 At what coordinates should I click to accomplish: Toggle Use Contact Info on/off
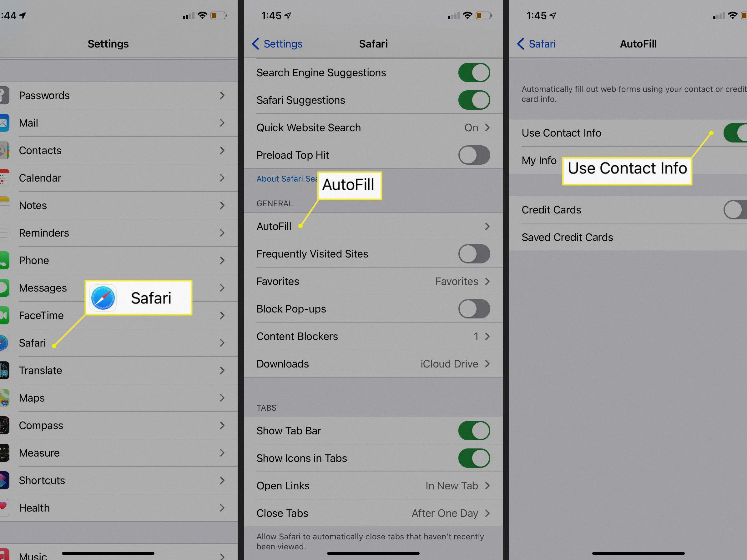tap(736, 132)
